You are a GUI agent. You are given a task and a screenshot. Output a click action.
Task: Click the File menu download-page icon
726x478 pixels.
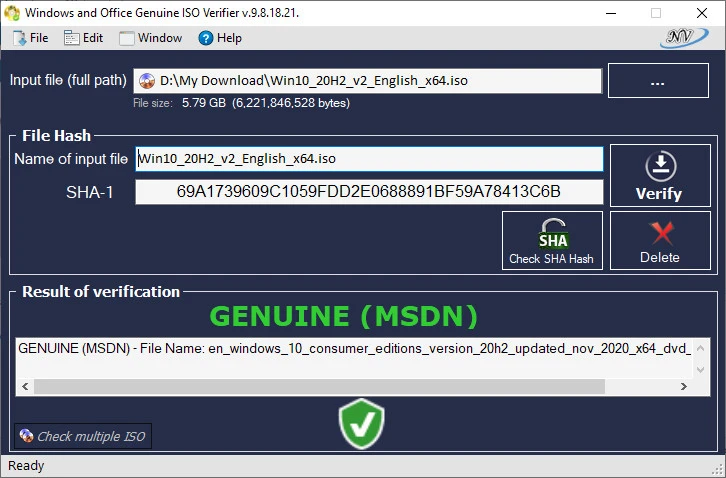coord(19,38)
